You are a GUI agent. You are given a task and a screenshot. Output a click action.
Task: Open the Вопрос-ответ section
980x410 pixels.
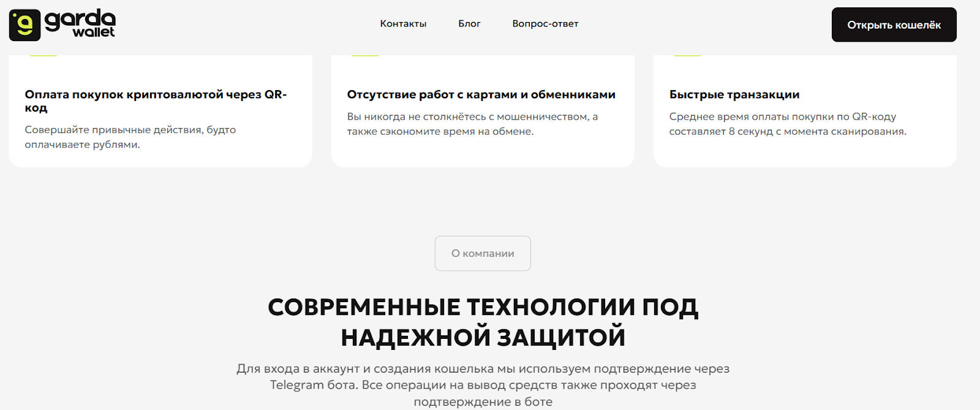(545, 24)
